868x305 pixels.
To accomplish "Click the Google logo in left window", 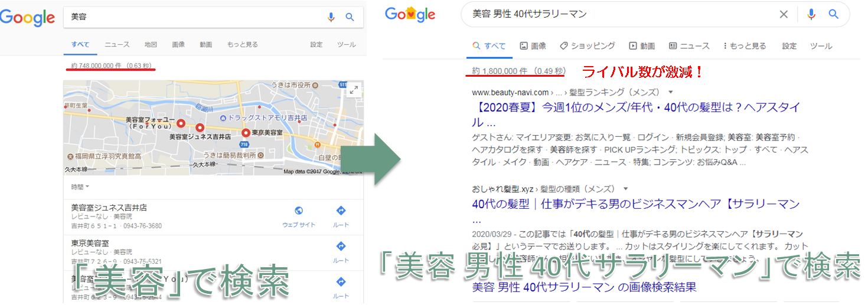I will (x=27, y=18).
